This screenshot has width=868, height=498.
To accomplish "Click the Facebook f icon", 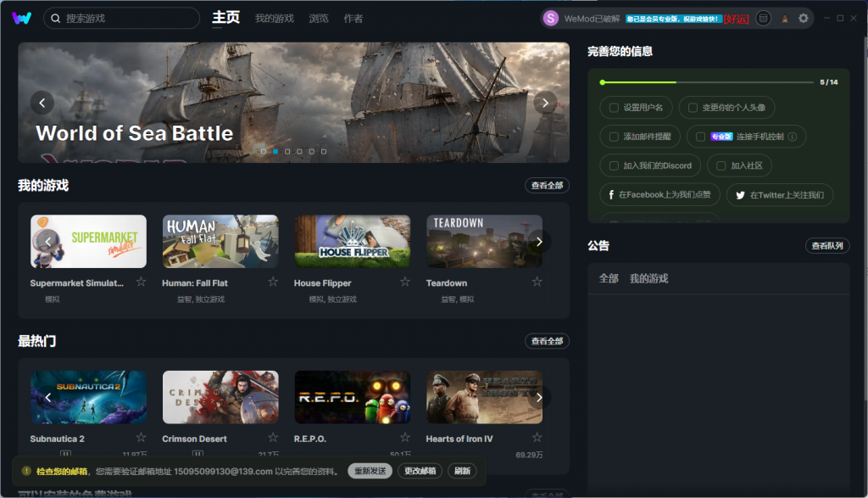I will [611, 194].
